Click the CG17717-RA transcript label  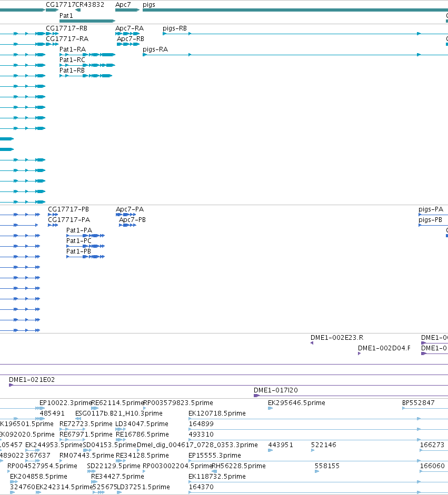coord(67,39)
